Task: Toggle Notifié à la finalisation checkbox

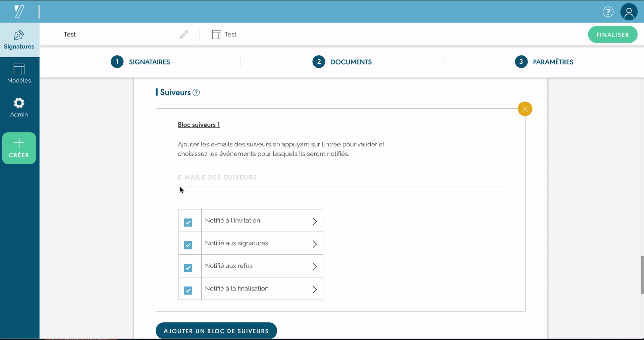Action: point(188,290)
